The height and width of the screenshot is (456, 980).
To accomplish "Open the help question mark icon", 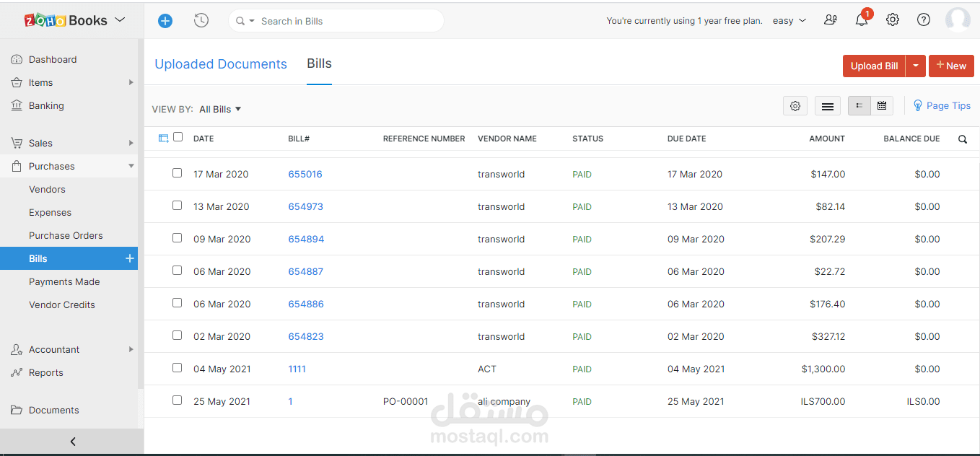I will tap(924, 20).
